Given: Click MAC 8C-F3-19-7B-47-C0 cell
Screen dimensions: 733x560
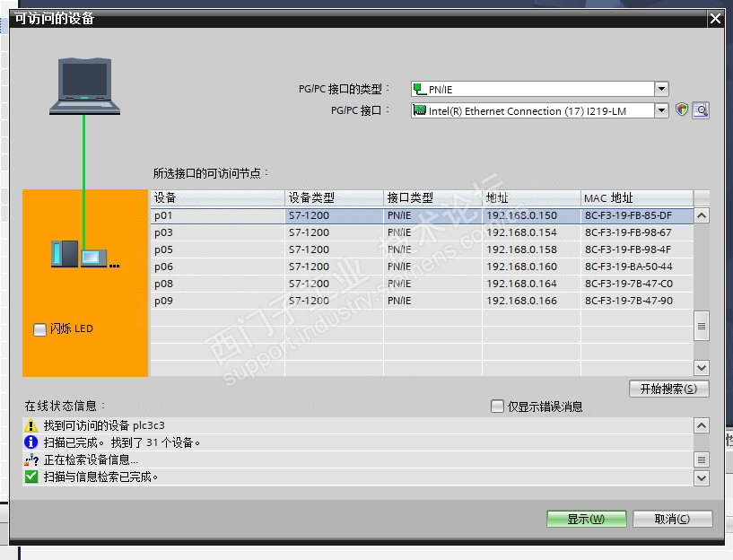Looking at the screenshot, I should click(637, 284).
